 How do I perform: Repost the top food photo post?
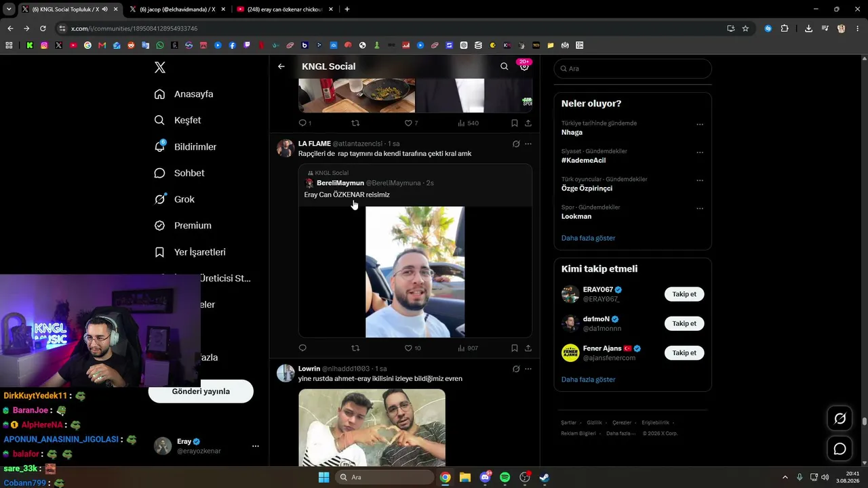click(355, 123)
